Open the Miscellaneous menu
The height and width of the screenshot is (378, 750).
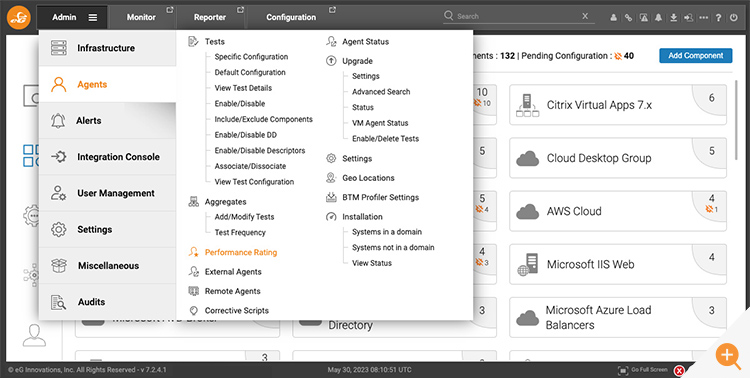tap(108, 266)
